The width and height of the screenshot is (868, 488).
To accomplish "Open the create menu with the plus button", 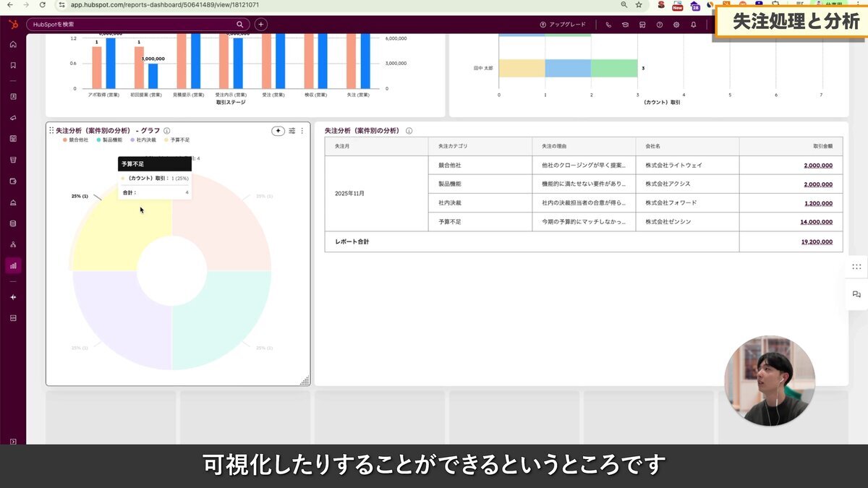I will pyautogui.click(x=260, y=24).
